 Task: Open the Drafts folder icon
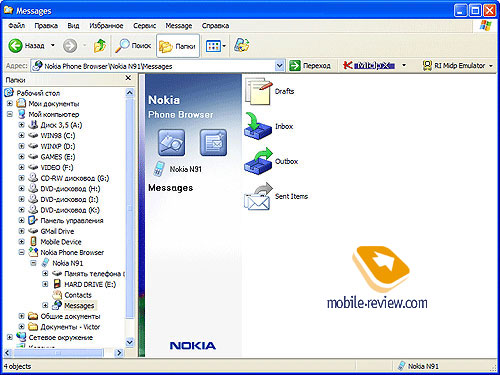click(x=259, y=91)
